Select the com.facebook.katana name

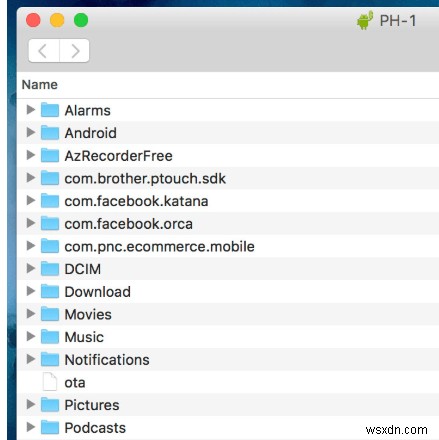point(136,201)
